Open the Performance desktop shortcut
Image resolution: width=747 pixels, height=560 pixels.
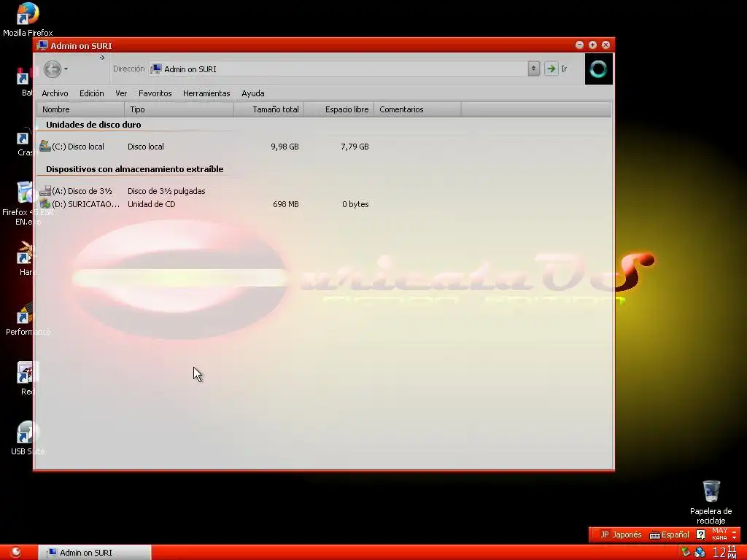pos(25,313)
